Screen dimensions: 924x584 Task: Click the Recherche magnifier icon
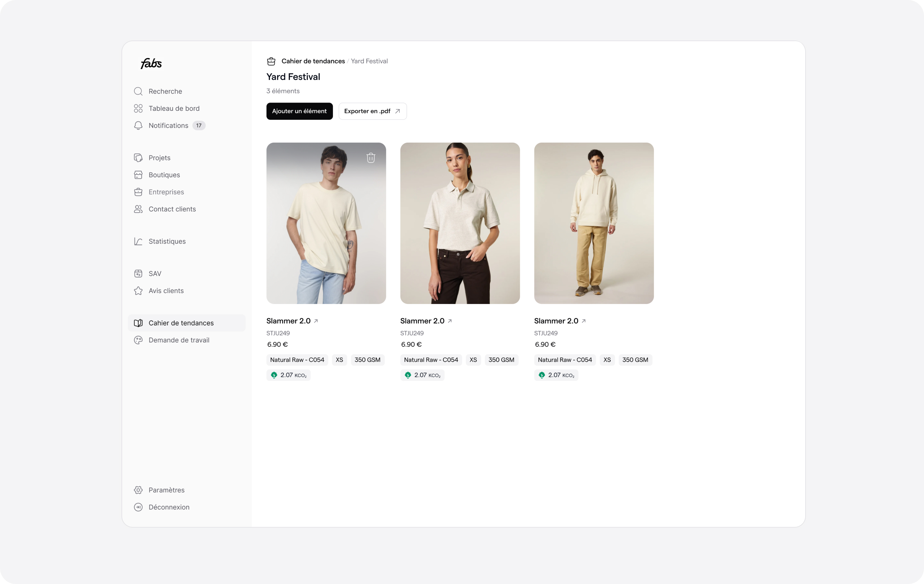point(138,91)
